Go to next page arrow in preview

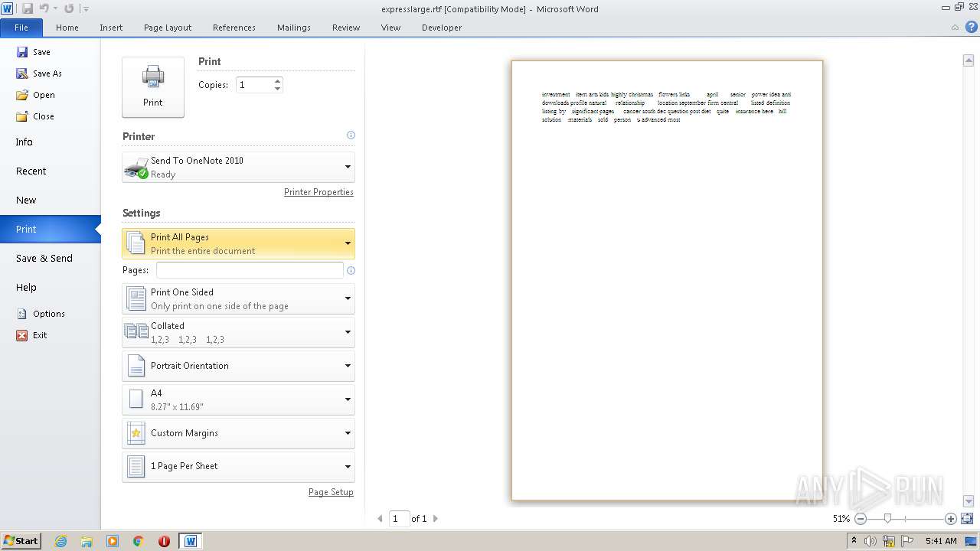tap(436, 519)
